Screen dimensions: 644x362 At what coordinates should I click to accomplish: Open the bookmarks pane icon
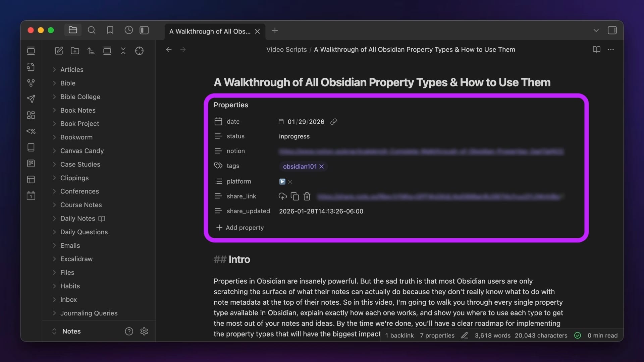[110, 31]
